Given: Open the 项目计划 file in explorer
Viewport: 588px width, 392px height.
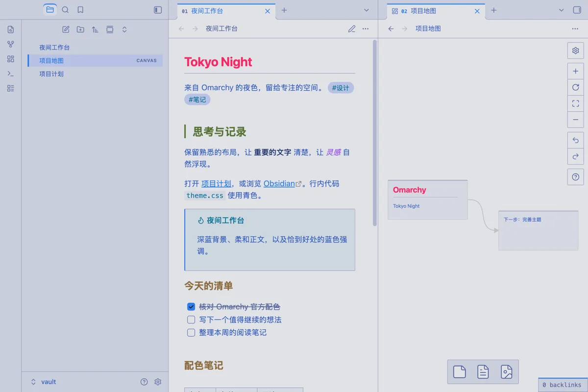Looking at the screenshot, I should (x=95, y=74).
